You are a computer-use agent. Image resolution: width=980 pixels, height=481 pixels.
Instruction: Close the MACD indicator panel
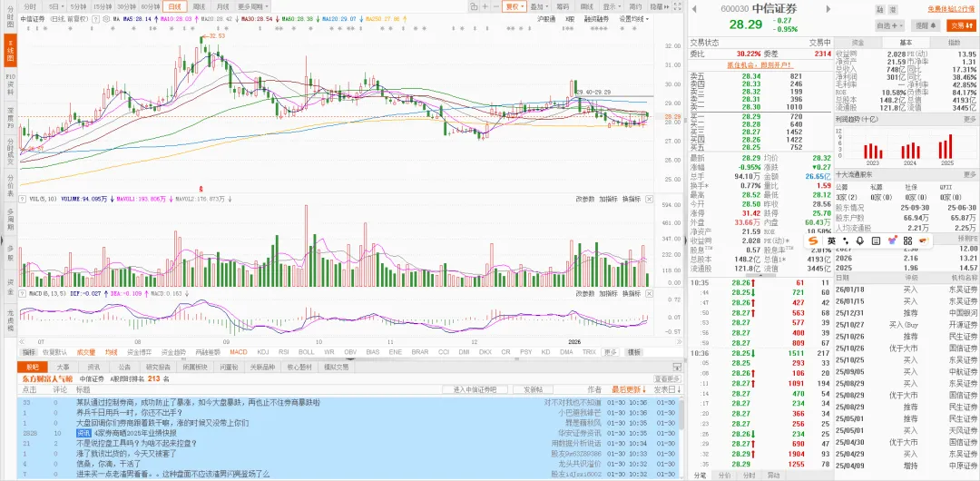click(650, 293)
